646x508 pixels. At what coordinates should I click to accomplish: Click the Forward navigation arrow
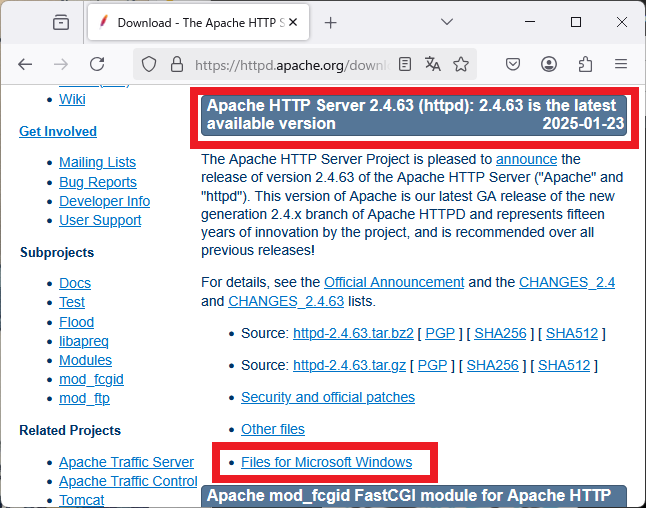[x=61, y=64]
